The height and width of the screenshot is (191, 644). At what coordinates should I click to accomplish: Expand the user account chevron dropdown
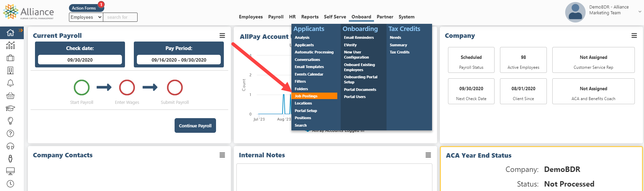coord(640,12)
